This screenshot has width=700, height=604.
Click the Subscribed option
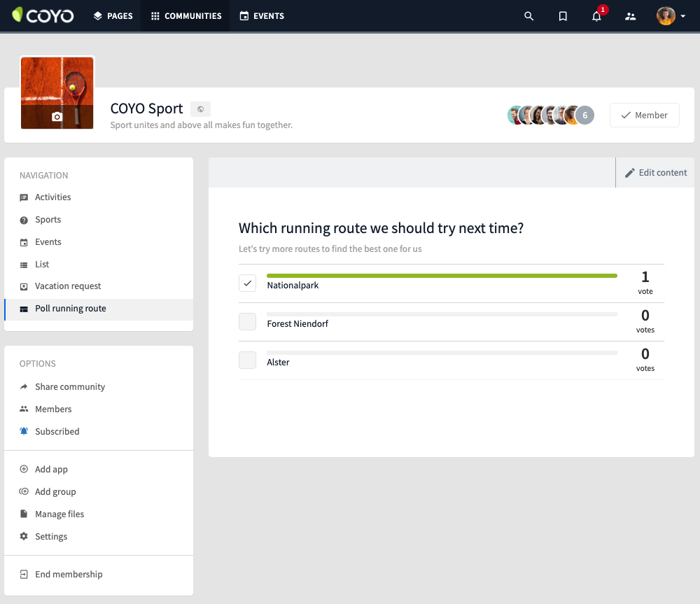click(57, 431)
